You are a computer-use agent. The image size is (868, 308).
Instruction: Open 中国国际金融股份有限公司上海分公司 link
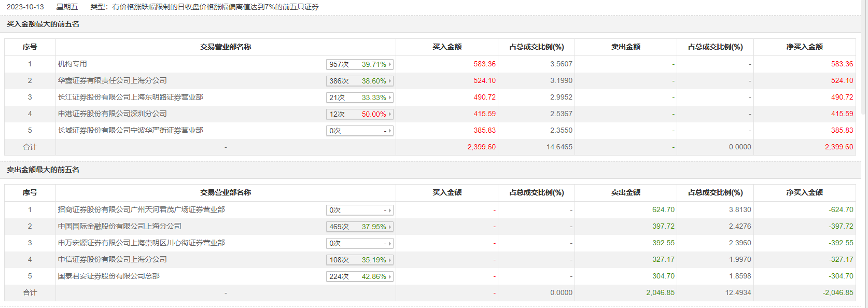(x=120, y=226)
